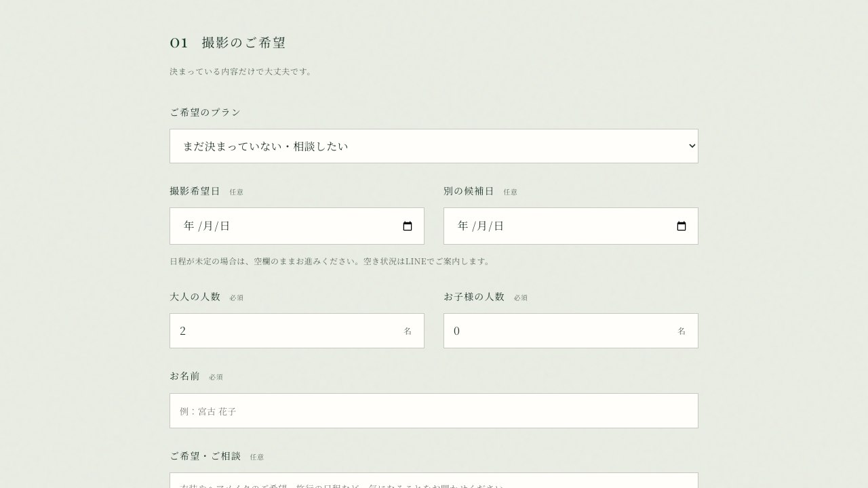868x488 pixels.
Task: Click the ご希望のプラン label
Action: pyautogui.click(x=205, y=113)
